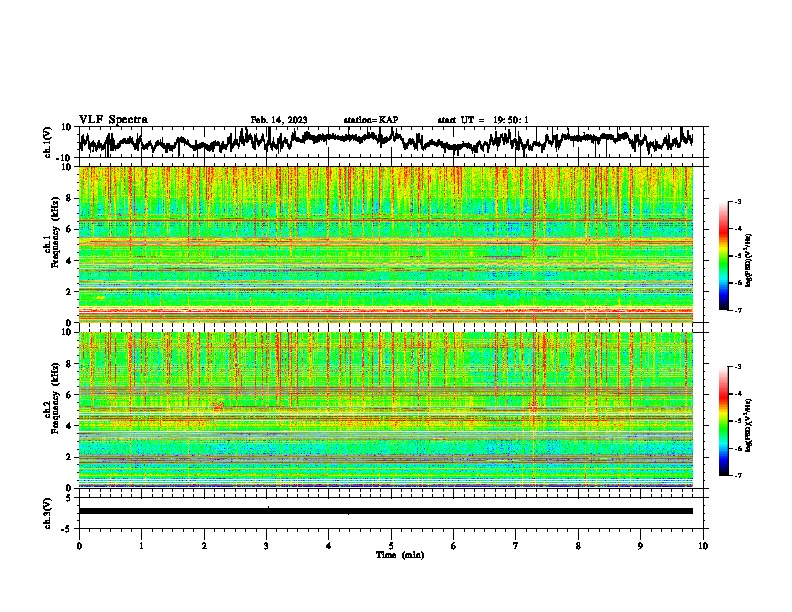The height and width of the screenshot is (612, 792).
Task: Click the ch.1 frequency spectrogram panel
Action: [386, 244]
